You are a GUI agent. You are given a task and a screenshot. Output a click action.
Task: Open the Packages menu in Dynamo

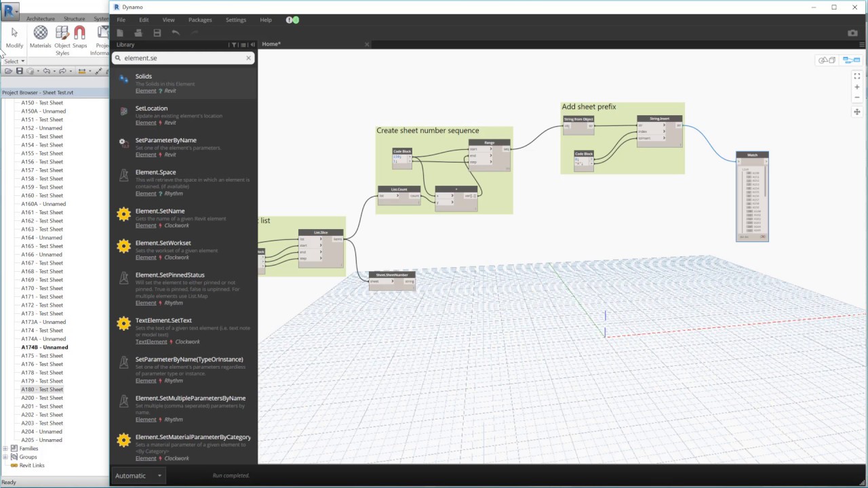200,20
